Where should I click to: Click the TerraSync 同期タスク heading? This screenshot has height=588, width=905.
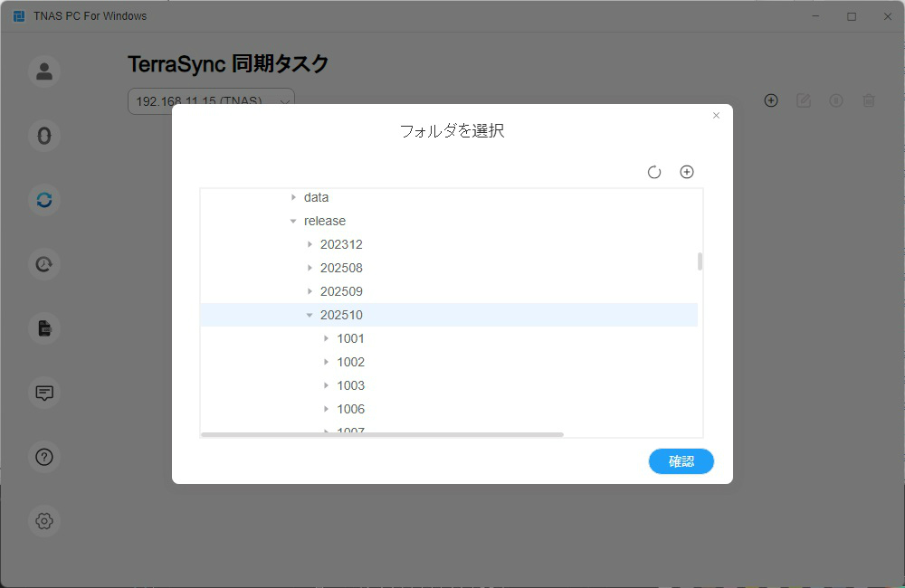(x=228, y=64)
